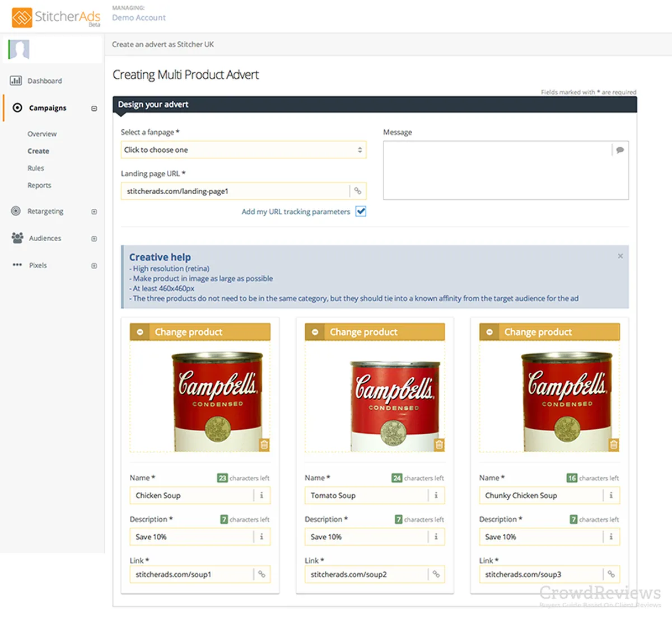
Task: Click the Message speech bubble icon
Action: [620, 150]
